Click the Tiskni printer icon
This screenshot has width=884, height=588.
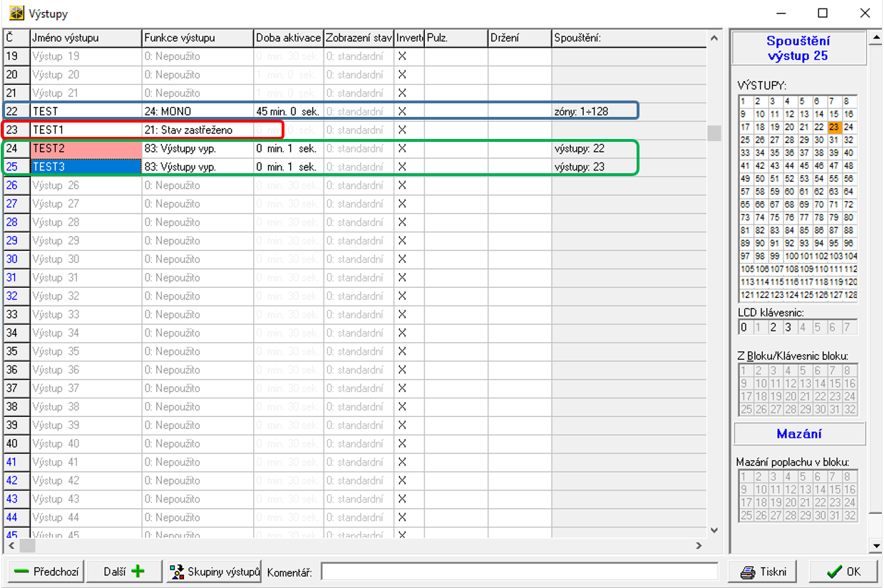coord(747,572)
